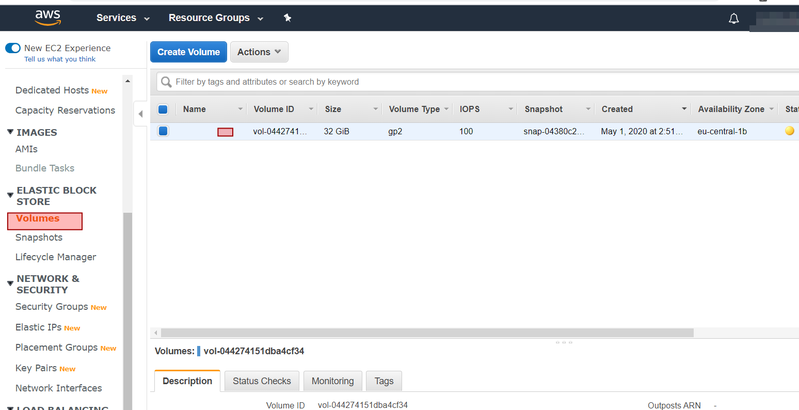This screenshot has width=799, height=410.
Task: Click the gp2 volume type cell
Action: click(x=395, y=131)
